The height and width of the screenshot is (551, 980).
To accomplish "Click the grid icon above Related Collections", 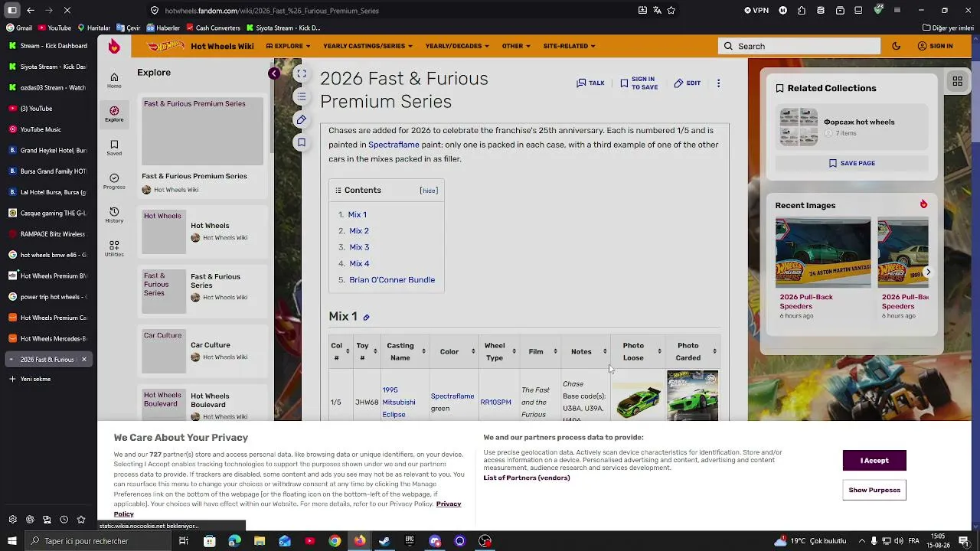I will point(957,81).
